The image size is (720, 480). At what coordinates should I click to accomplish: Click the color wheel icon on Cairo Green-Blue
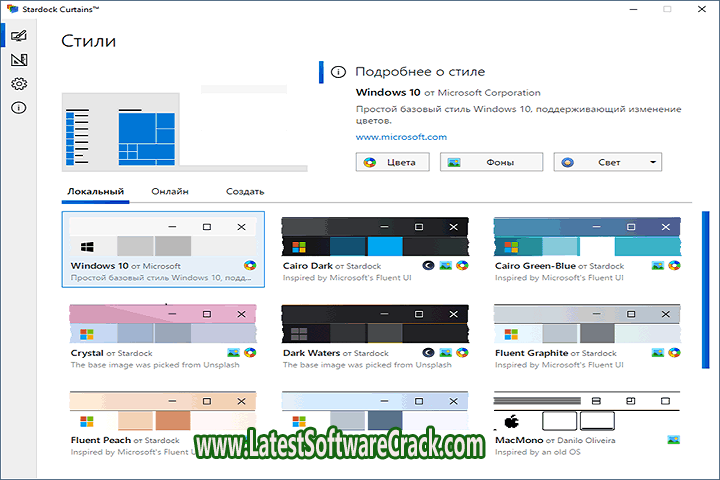(x=674, y=266)
